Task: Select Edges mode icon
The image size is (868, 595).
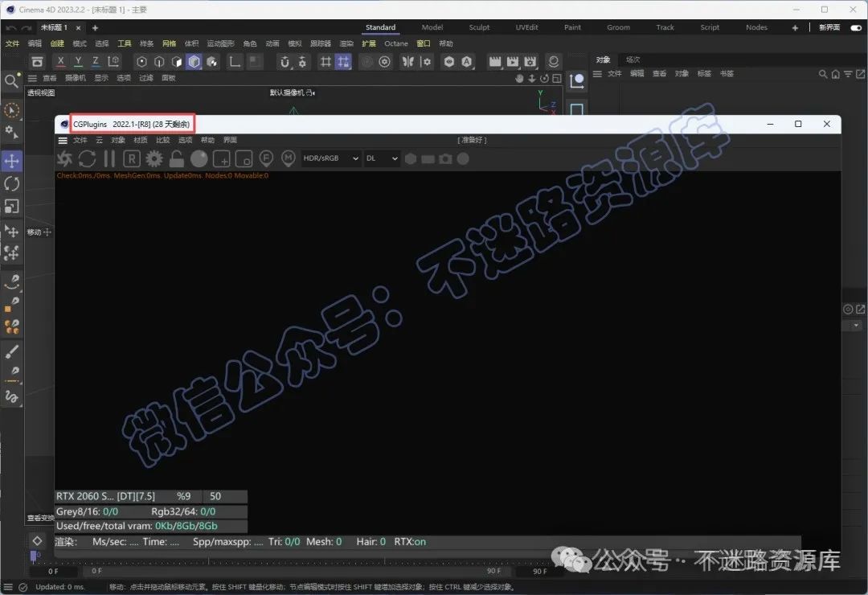Action: (x=159, y=62)
